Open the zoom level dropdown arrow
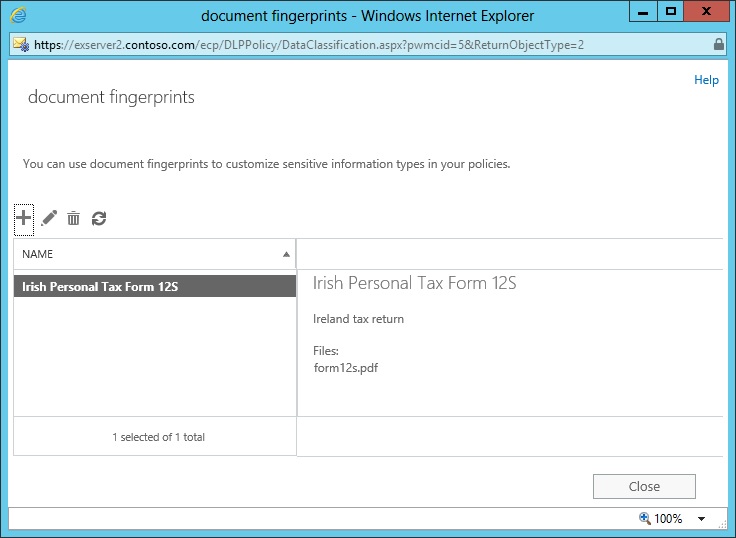Screen dimensions: 736x538 coord(701,519)
